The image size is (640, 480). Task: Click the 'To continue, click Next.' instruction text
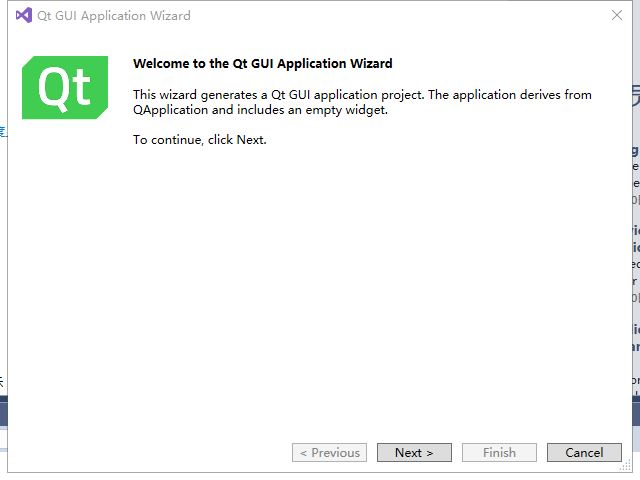coord(200,140)
